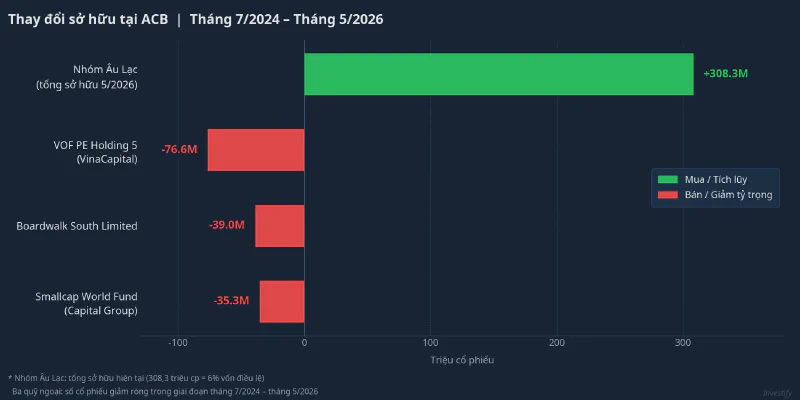
Task: Click the 300 tick on the x-axis
Action: (x=683, y=343)
